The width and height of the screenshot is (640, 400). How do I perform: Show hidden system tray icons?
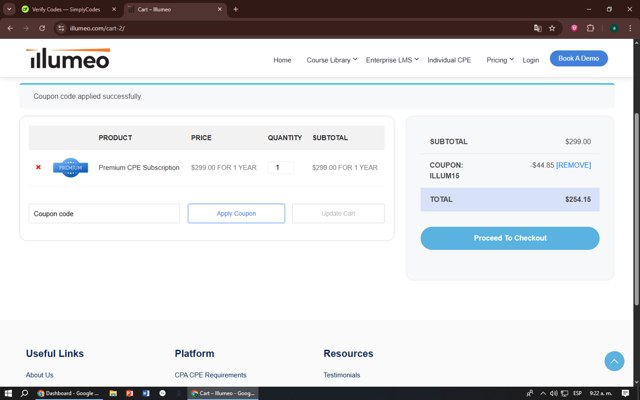click(543, 393)
